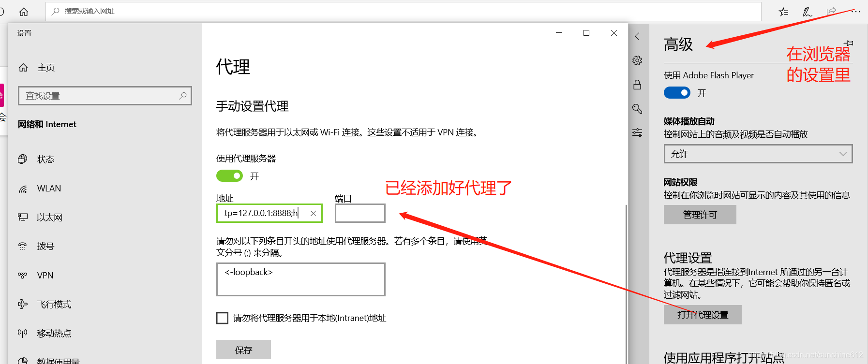Screen dimensions: 868x364
Task: Clear the proxy address field with X
Action: click(313, 213)
